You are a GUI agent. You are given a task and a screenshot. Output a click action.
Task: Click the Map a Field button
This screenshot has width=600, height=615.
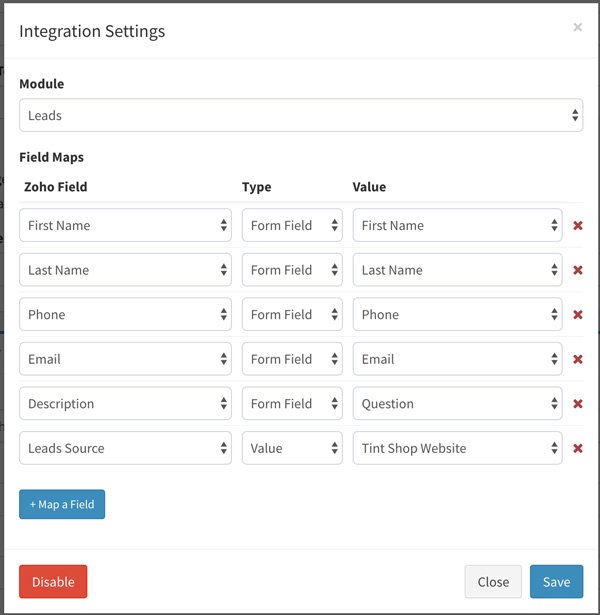click(62, 504)
